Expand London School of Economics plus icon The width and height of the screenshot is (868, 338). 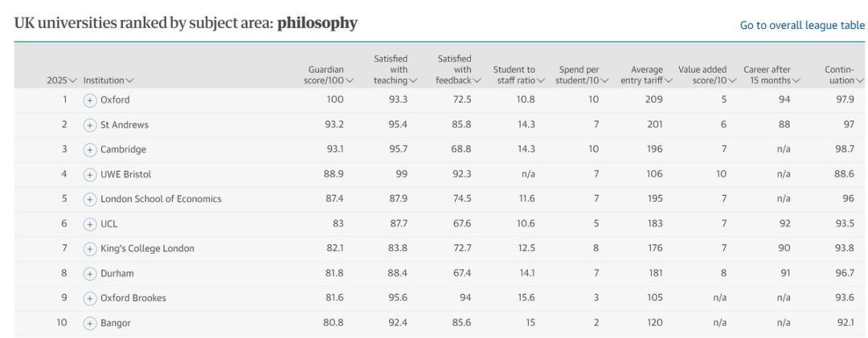tap(90, 199)
